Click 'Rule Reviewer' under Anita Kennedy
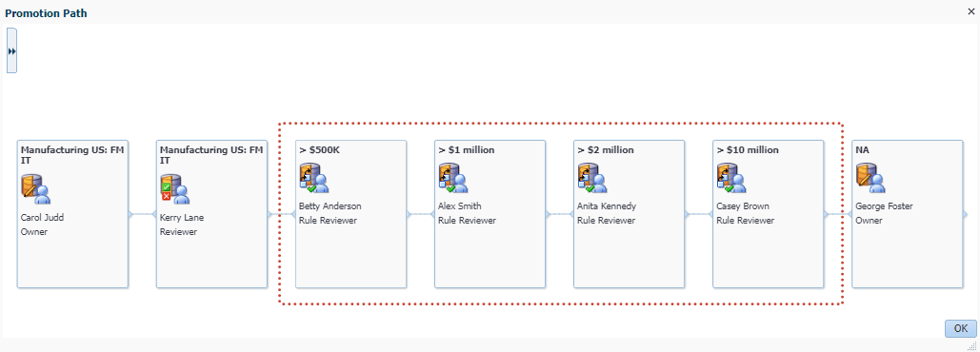This screenshot has width=980, height=352. pos(607,221)
